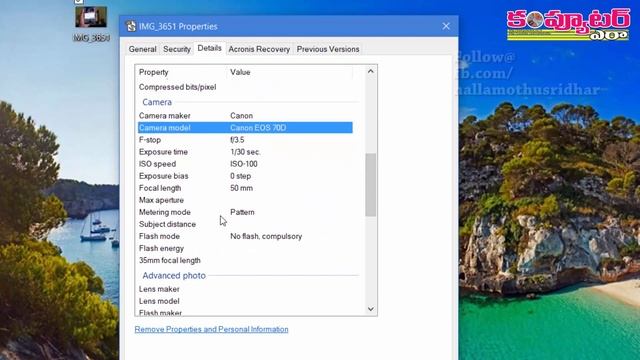Click the IMG_3651 Properties title bar icon
Image resolution: width=640 pixels, height=360 pixels.
click(x=131, y=26)
